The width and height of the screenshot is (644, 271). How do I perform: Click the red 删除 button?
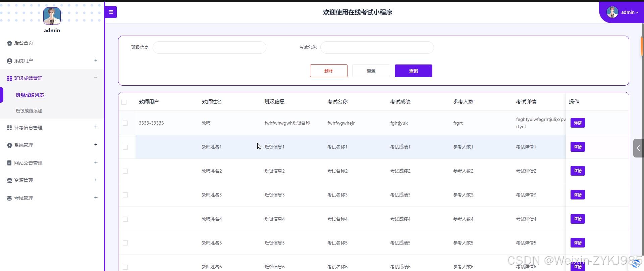329,71
